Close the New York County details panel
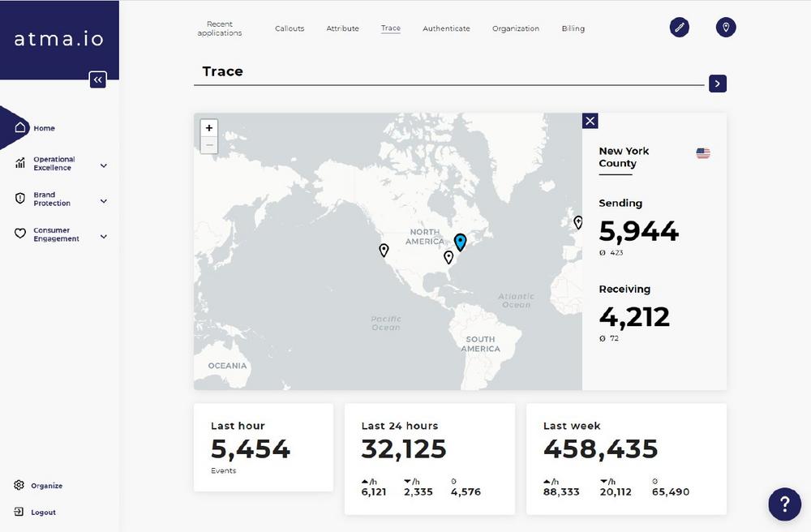 click(x=590, y=121)
